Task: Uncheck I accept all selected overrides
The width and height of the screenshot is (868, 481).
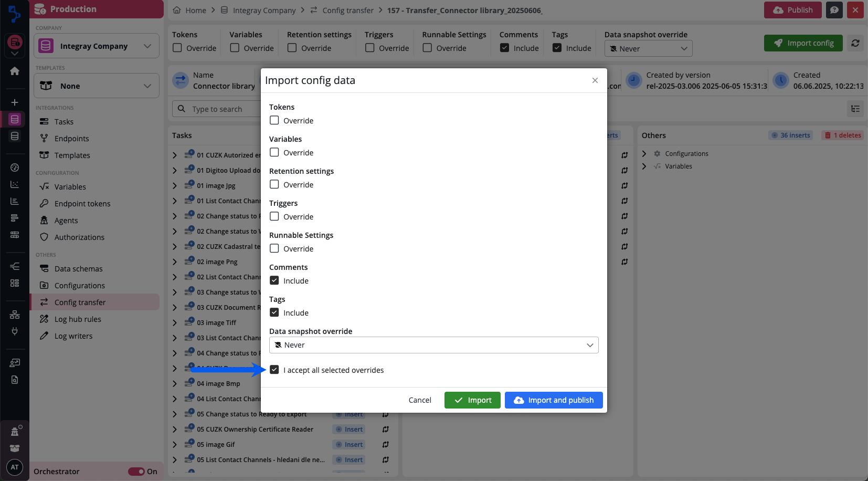Action: pos(274,370)
